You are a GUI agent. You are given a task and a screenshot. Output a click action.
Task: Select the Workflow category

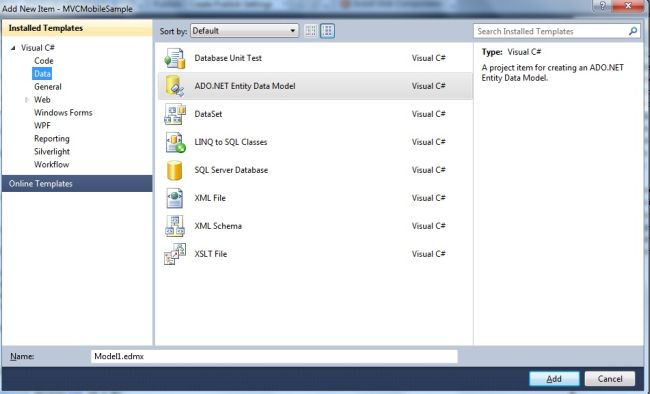point(51,165)
